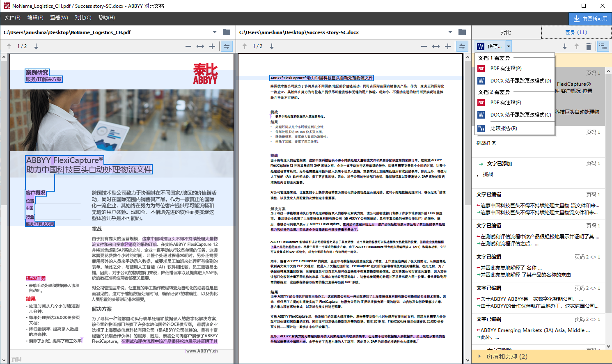Save document 1 as DOCX 处于跟踪更改模式(D)
Viewport: 612px width, 364px height.
pos(515,81)
